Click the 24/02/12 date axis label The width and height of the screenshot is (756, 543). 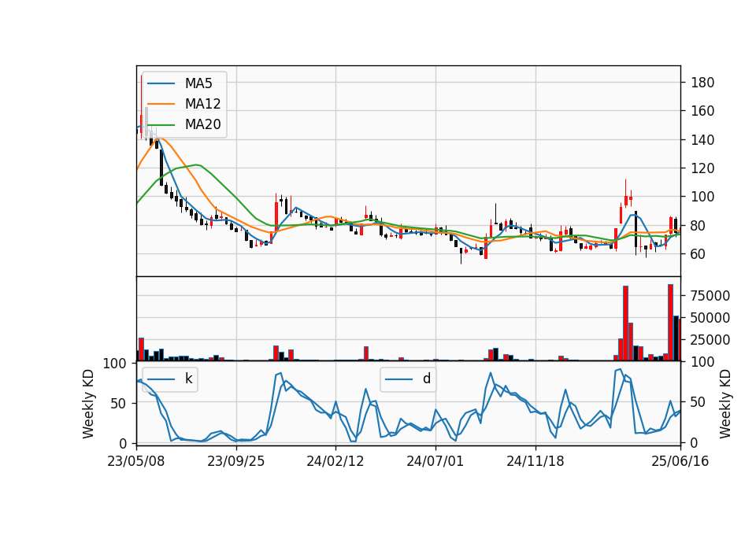point(335,461)
